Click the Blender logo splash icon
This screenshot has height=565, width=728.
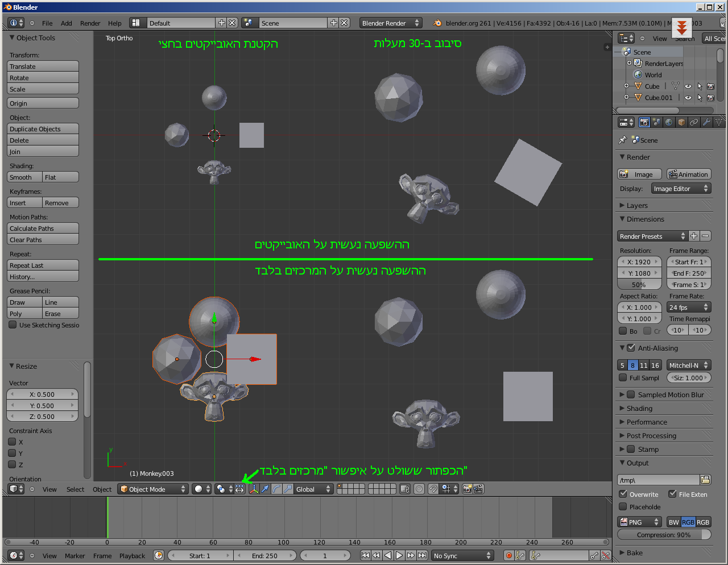click(x=437, y=23)
